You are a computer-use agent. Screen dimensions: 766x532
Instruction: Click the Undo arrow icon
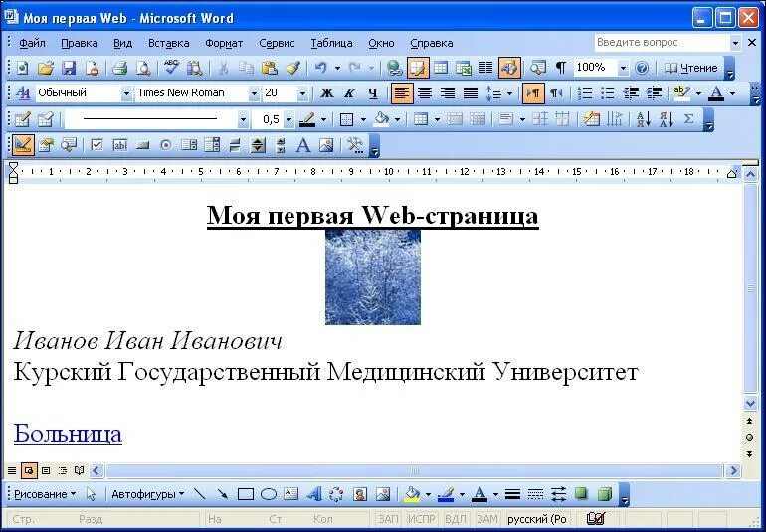320,68
